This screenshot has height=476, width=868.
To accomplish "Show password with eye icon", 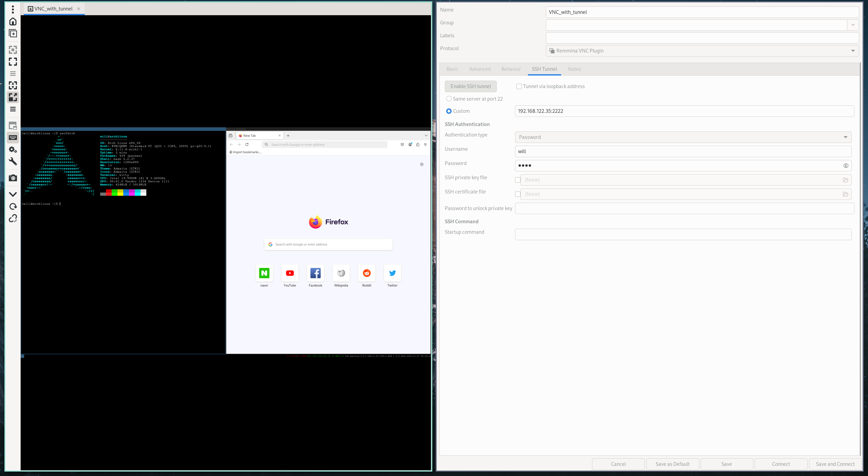I will click(x=846, y=166).
